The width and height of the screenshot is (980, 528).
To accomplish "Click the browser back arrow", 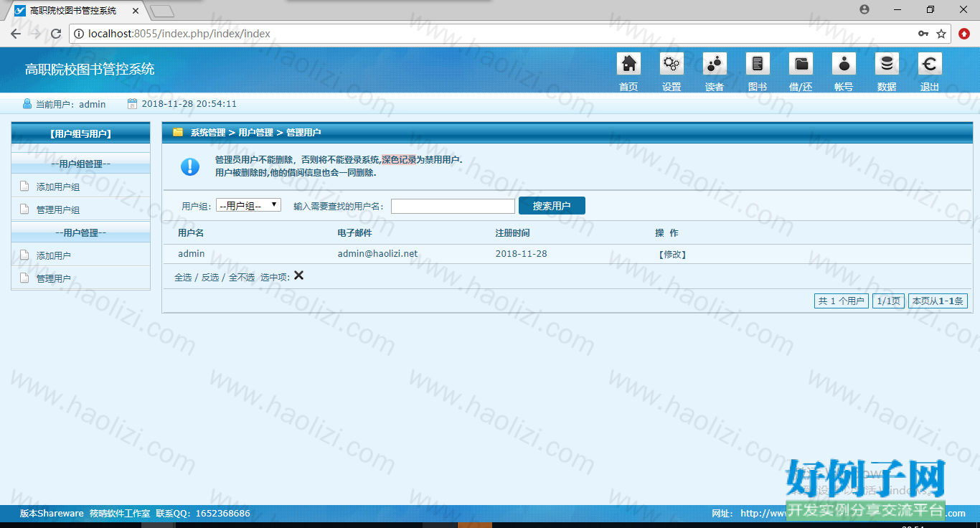I will coord(15,34).
